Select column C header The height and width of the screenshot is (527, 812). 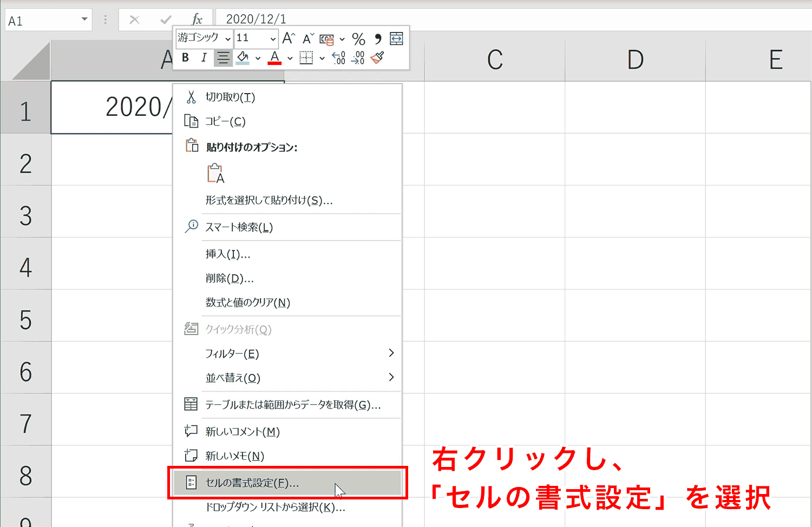(495, 60)
